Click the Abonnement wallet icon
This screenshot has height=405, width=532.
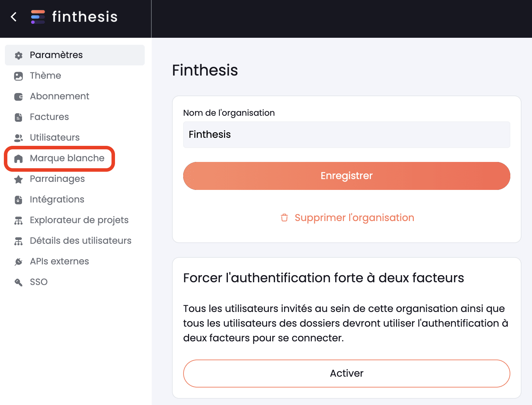[19, 97]
